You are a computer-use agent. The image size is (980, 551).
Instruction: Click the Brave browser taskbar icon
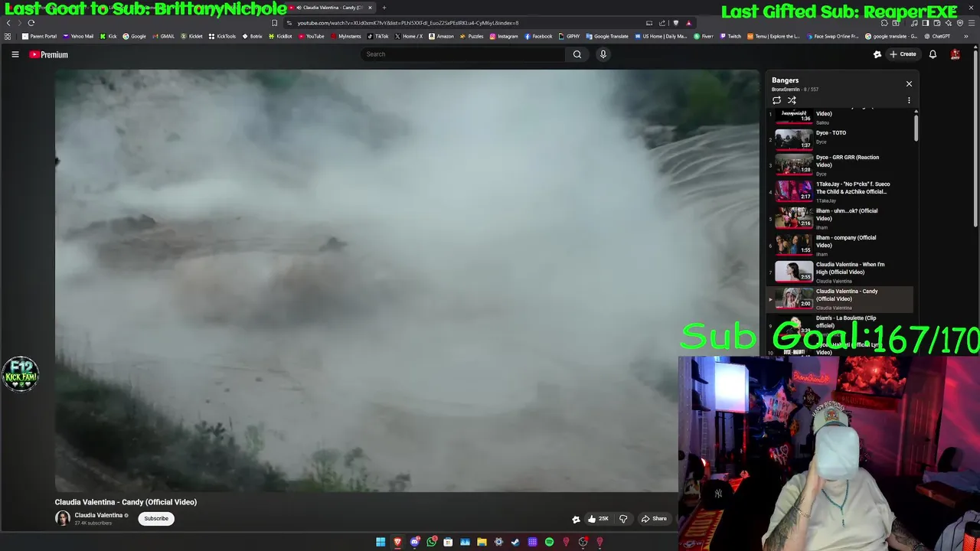pyautogui.click(x=397, y=542)
